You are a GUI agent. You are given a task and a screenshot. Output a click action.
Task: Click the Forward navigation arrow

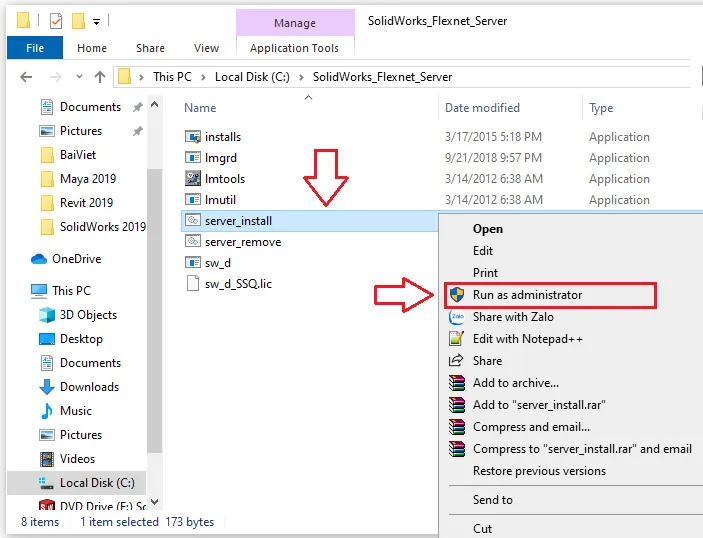pos(56,77)
